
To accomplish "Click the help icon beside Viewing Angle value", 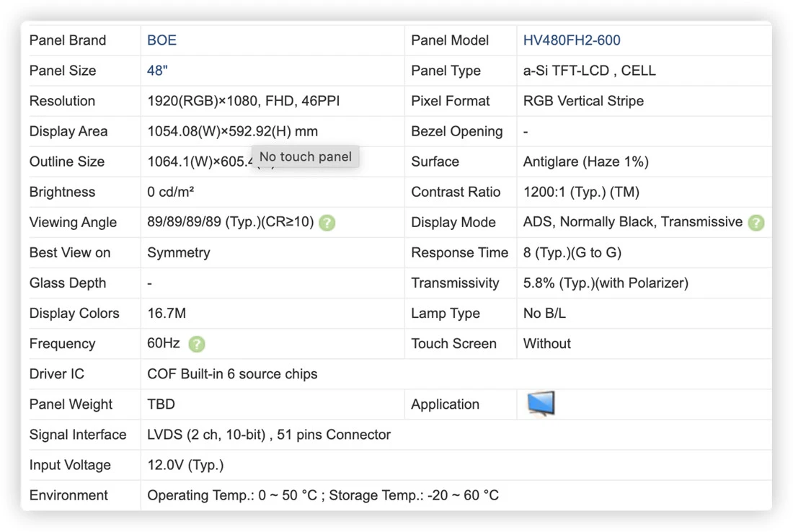I will [x=327, y=223].
